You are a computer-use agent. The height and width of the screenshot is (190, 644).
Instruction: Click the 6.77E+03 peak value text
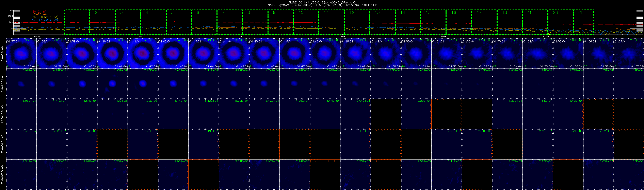pos(90,131)
